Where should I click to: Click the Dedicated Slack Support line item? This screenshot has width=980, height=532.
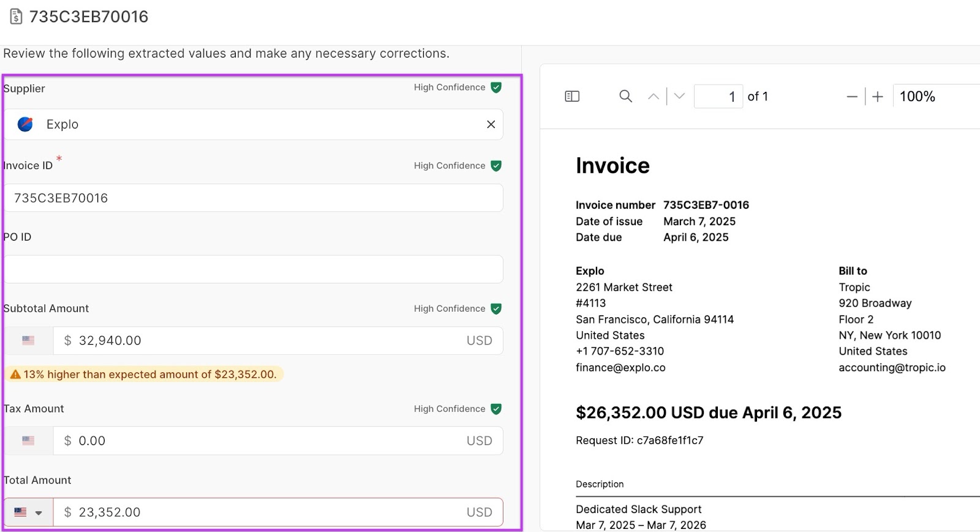coord(638,509)
